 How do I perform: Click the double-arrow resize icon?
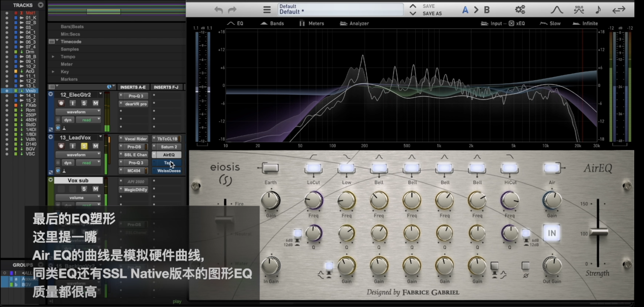click(619, 10)
